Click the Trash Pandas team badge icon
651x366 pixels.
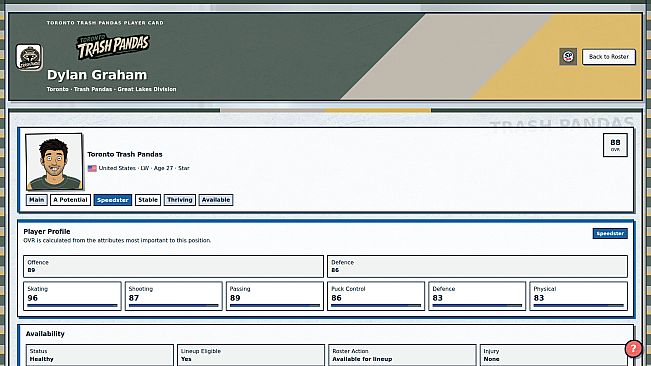29,57
